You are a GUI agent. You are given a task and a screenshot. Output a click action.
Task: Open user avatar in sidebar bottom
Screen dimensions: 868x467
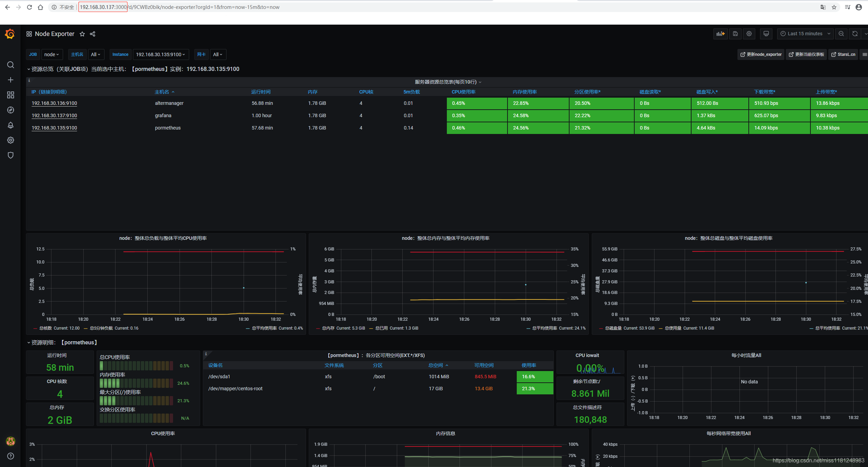coord(11,441)
